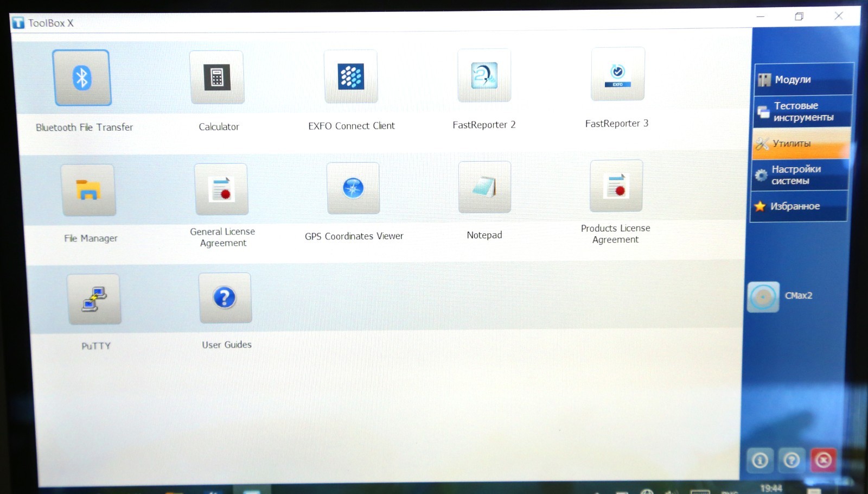Click the blue help question button in the sidebar
This screenshot has height=494, width=868.
[x=792, y=460]
